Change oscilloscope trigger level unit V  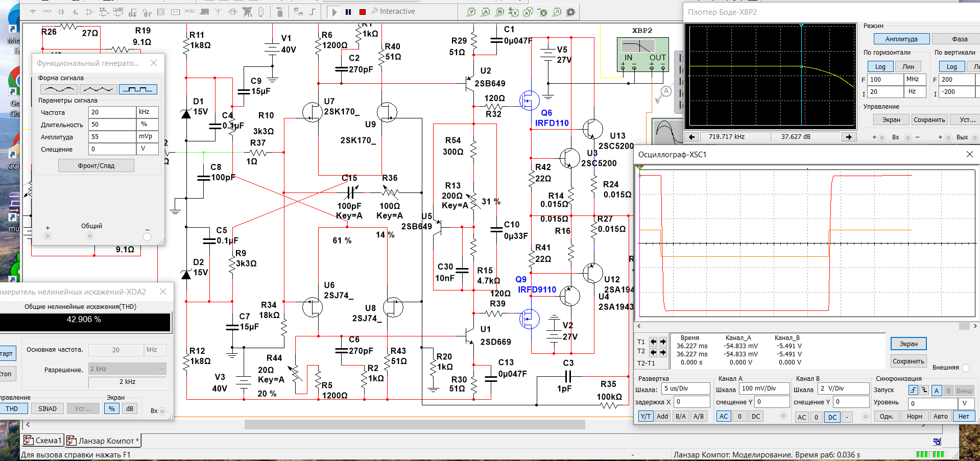[x=966, y=403]
